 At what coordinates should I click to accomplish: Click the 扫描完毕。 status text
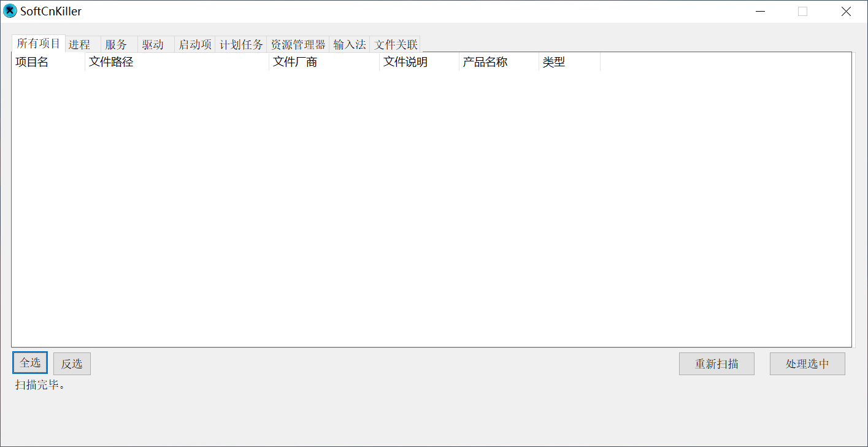[x=40, y=386]
